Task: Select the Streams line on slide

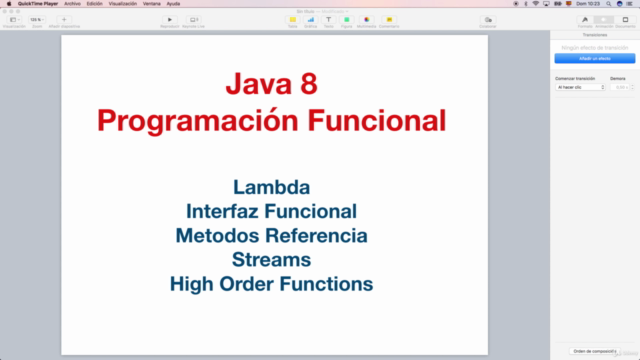Action: pos(271,260)
